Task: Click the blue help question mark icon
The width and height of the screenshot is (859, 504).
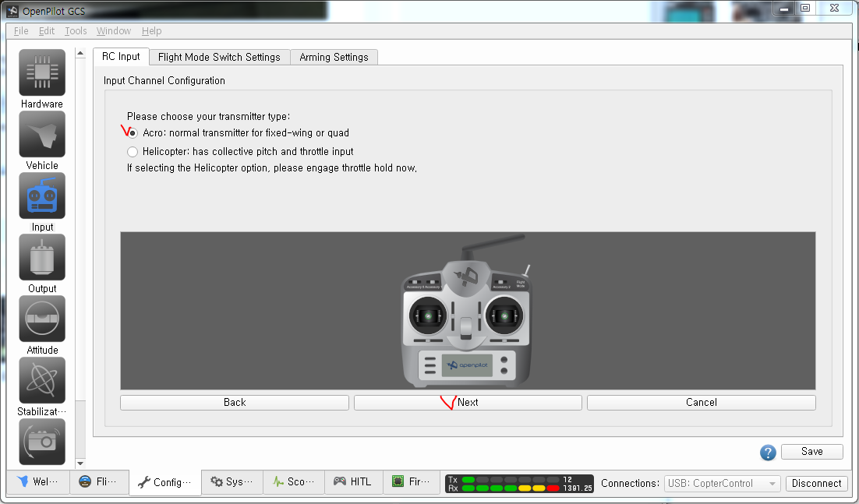Action: pyautogui.click(x=768, y=453)
